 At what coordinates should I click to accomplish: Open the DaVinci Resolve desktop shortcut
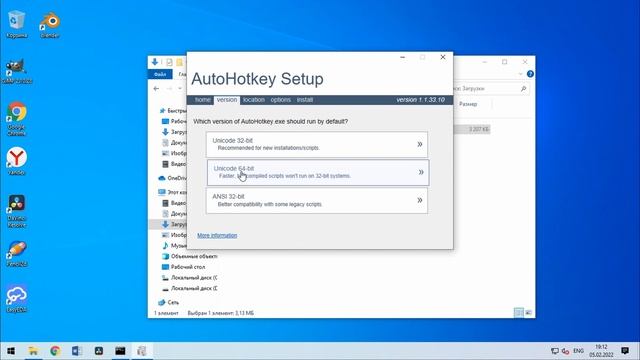(17, 211)
